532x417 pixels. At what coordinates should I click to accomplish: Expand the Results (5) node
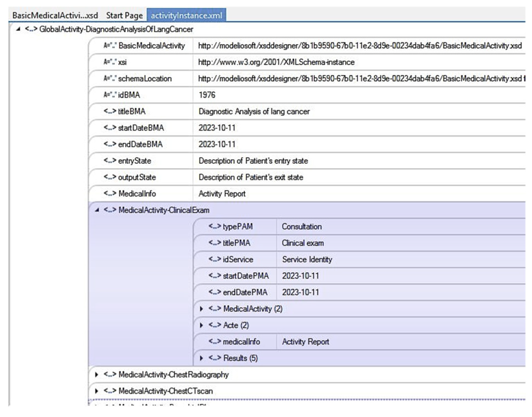click(201, 358)
